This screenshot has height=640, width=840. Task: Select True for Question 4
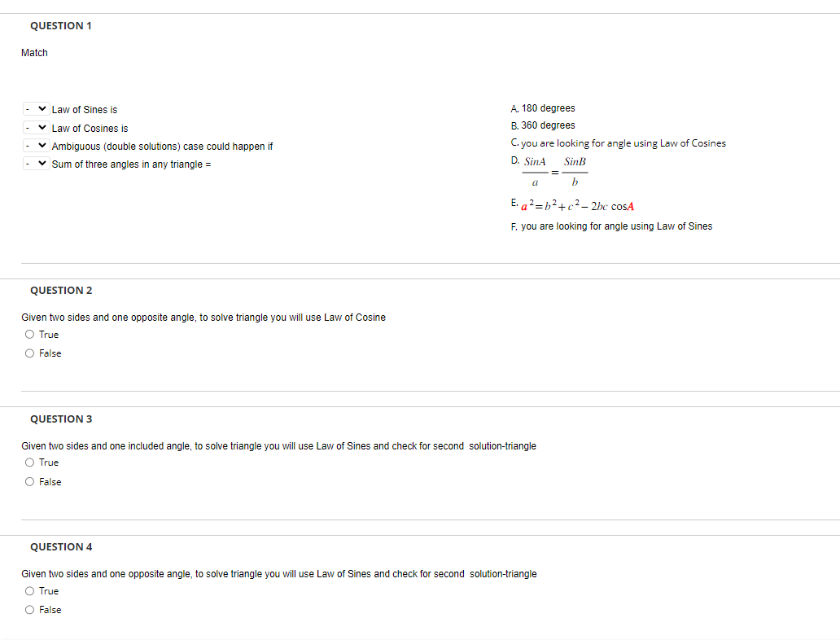[x=29, y=590]
